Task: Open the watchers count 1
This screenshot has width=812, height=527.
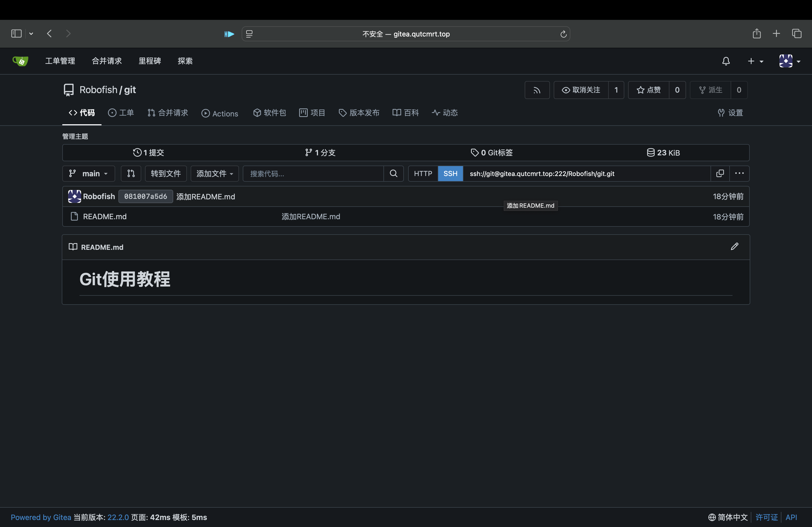Action: coord(616,90)
